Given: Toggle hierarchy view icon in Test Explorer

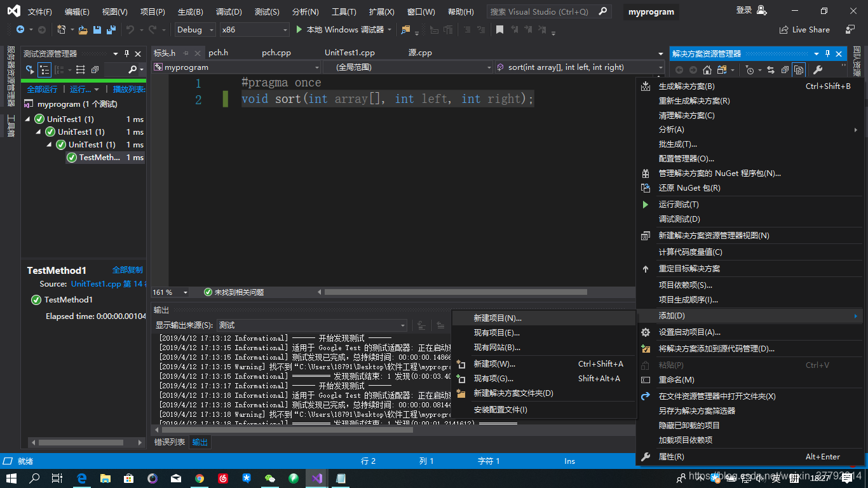Looking at the screenshot, I should (45, 69).
